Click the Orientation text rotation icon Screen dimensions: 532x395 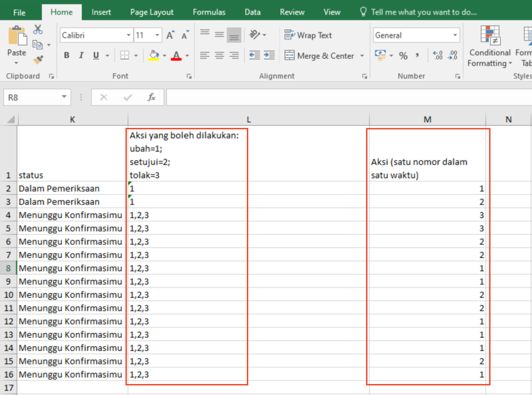(254, 35)
